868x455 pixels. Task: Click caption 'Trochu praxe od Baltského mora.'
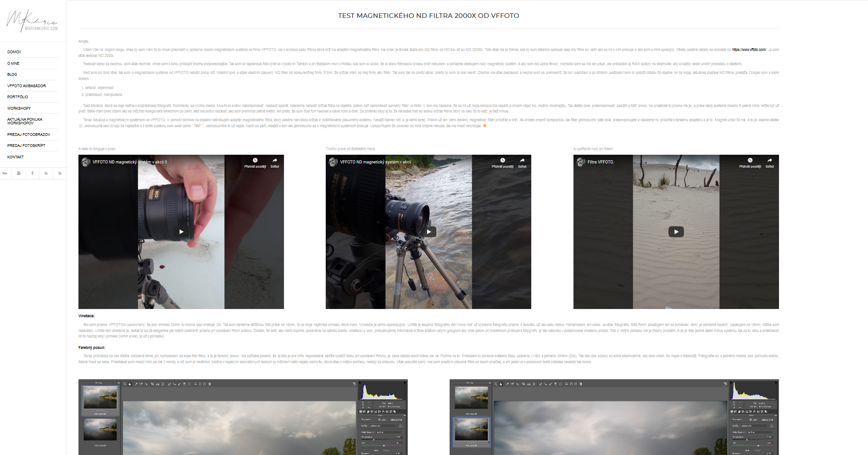pos(351,149)
